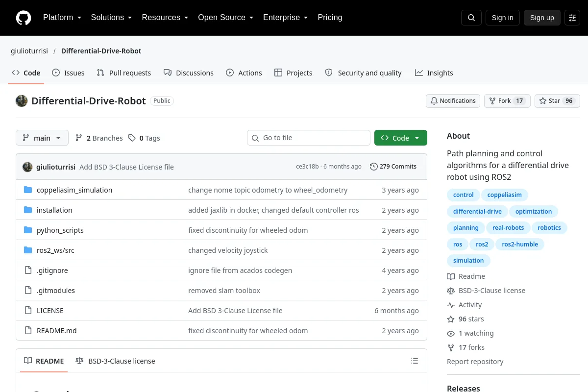Open the appearance settings icon beside Sign up
Image resolution: width=588 pixels, height=392 pixels.
coord(572,18)
